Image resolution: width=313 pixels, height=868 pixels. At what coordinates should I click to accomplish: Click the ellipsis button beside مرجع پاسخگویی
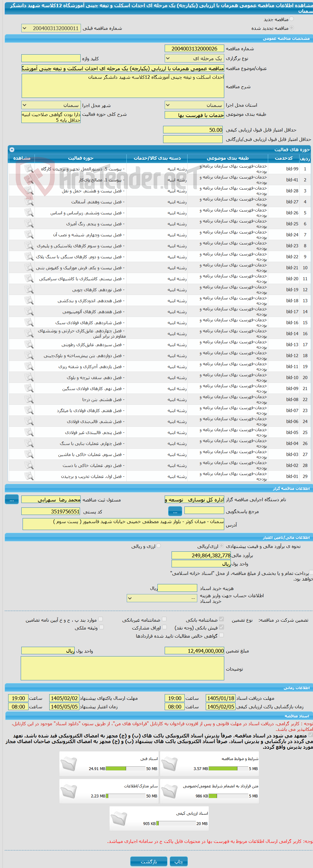pos(175,512)
